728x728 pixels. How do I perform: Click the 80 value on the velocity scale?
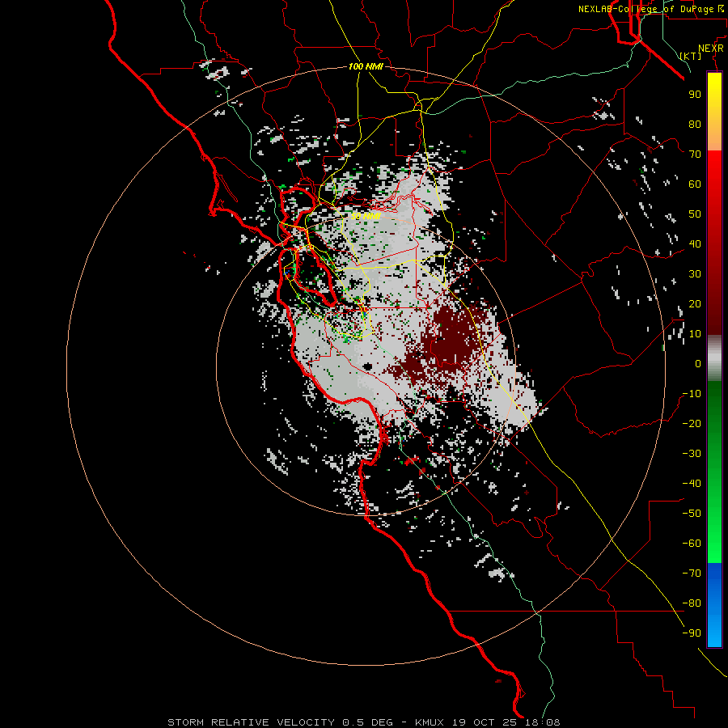point(695,125)
